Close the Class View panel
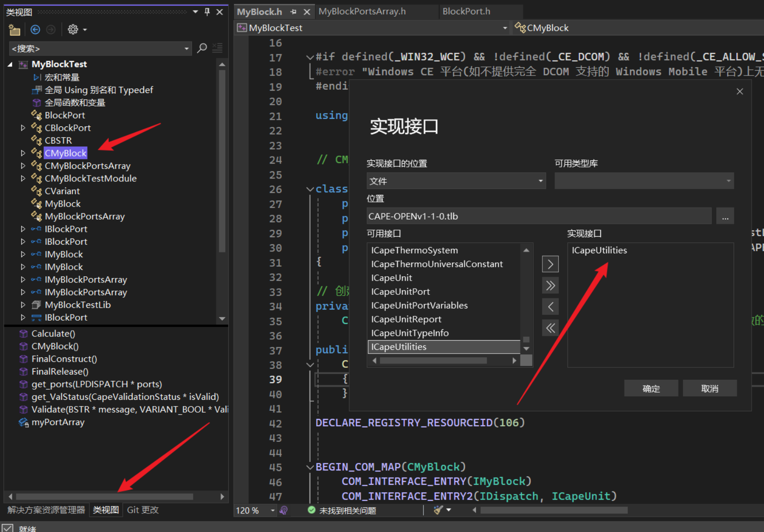The image size is (764, 532). [x=220, y=12]
